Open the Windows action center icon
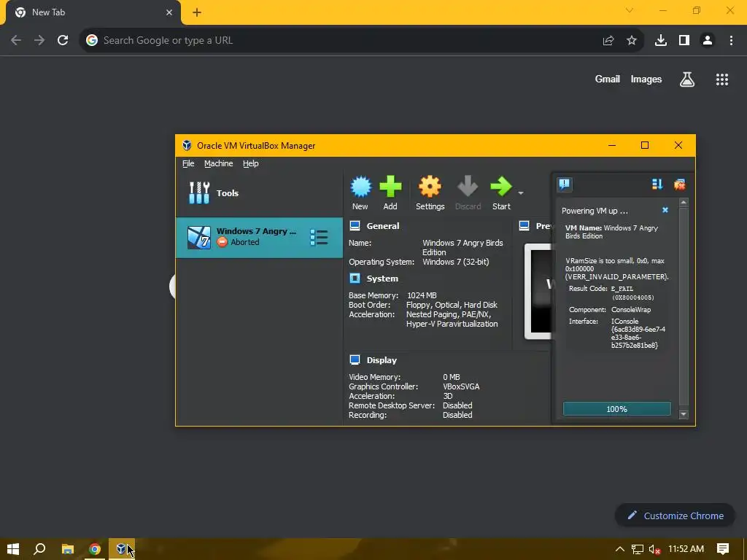The width and height of the screenshot is (747, 560). [x=723, y=549]
